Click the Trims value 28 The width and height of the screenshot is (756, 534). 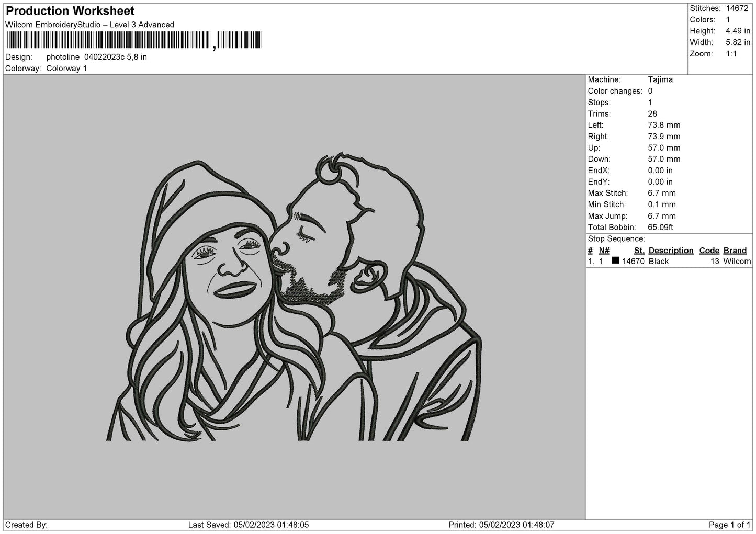(x=652, y=113)
